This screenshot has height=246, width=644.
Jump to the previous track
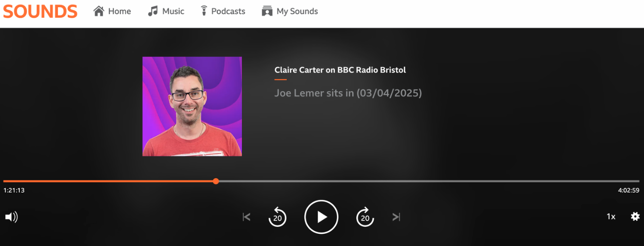pos(247,217)
